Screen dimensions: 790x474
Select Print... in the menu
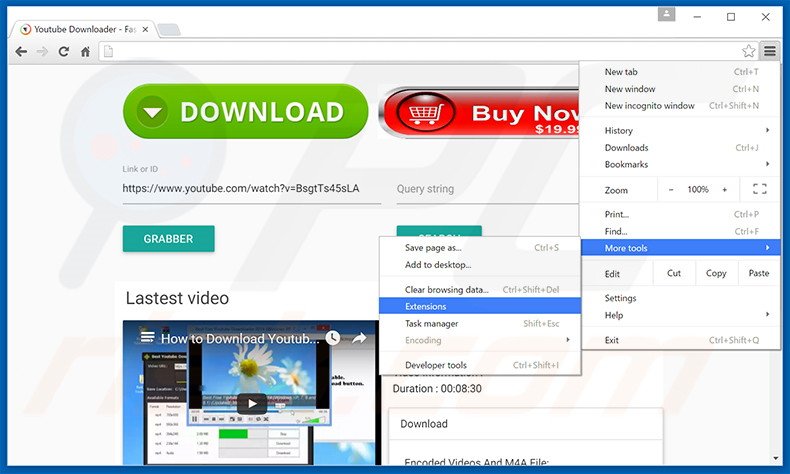coord(681,214)
